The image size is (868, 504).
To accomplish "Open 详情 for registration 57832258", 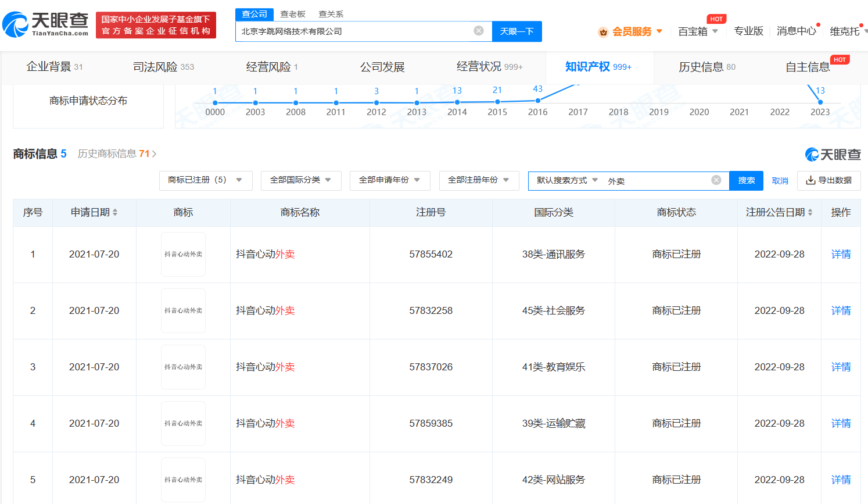I will click(x=841, y=310).
